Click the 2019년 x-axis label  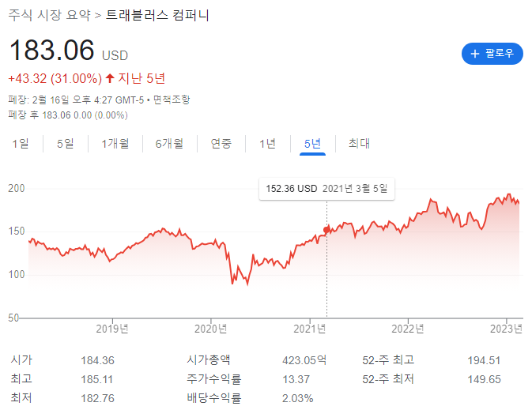(x=112, y=329)
